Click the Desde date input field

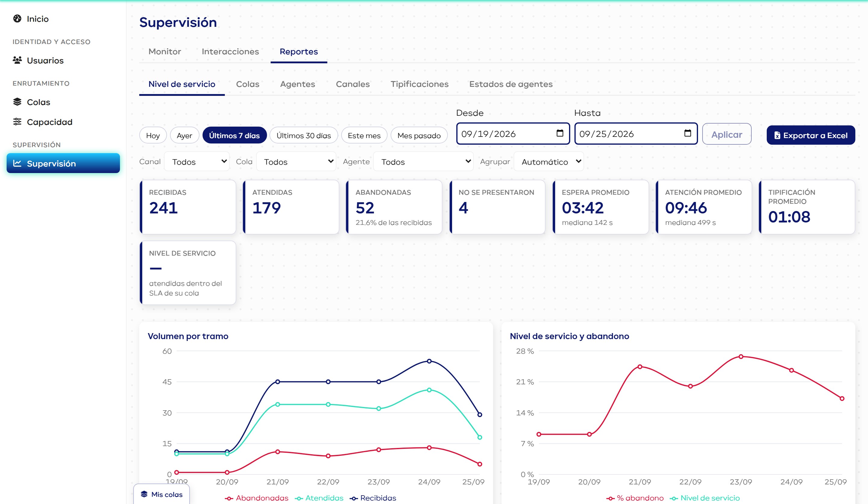pos(513,134)
